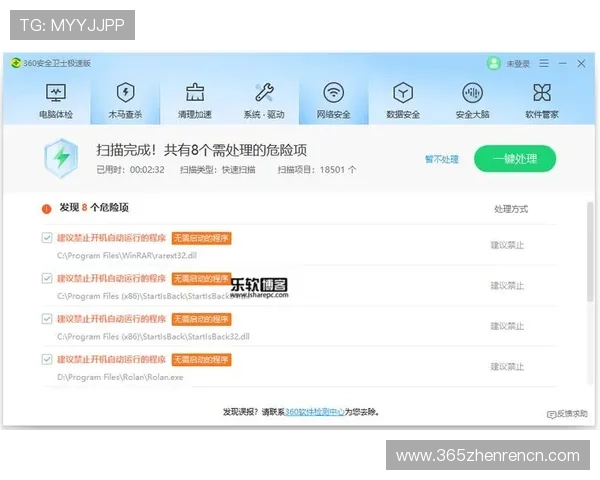600x480 pixels.
Task: Click the 反馈求助 feedback text
Action: [572, 414]
